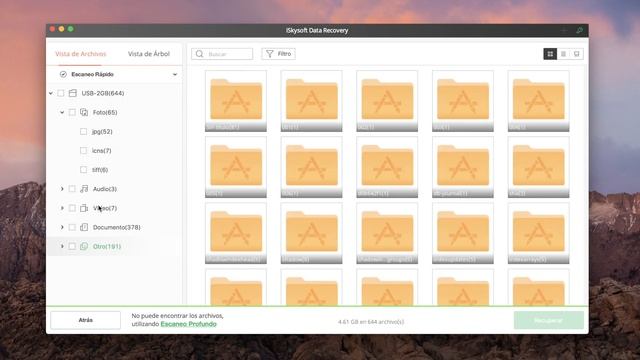Click the Documento file icon
640x360 pixels.
[84, 227]
